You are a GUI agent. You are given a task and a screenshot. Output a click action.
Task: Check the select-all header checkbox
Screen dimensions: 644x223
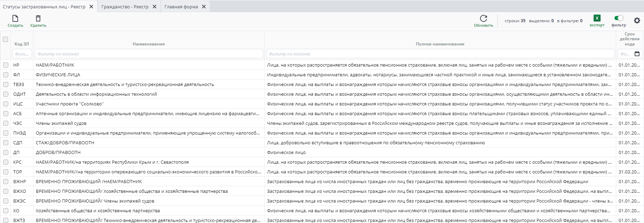[x=6, y=39]
